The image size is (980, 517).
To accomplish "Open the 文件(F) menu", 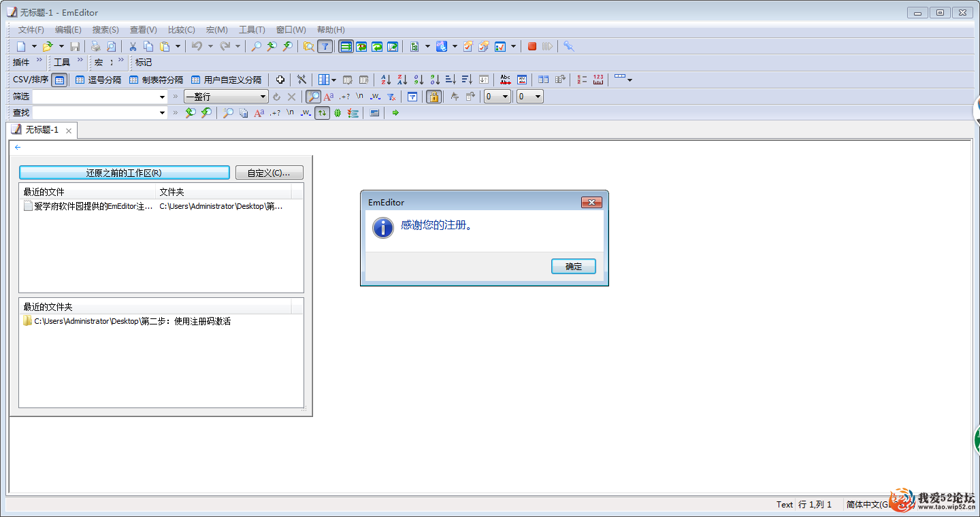I will [x=31, y=30].
